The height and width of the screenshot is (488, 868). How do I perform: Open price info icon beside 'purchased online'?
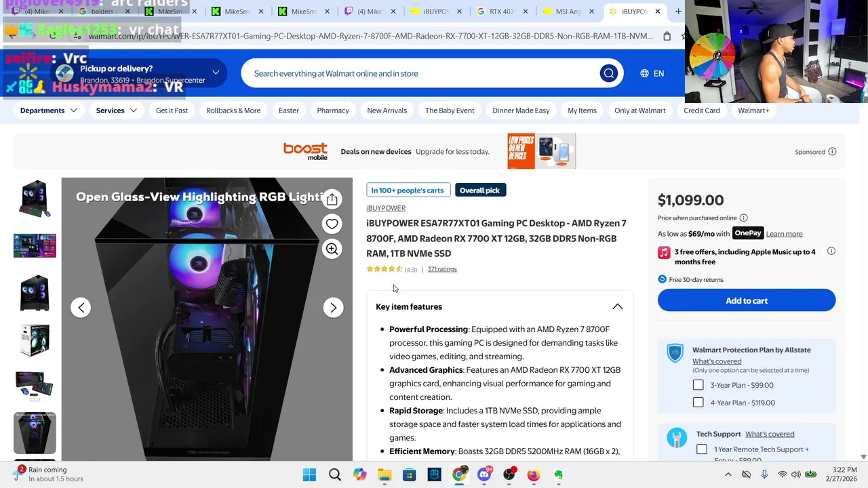point(743,218)
